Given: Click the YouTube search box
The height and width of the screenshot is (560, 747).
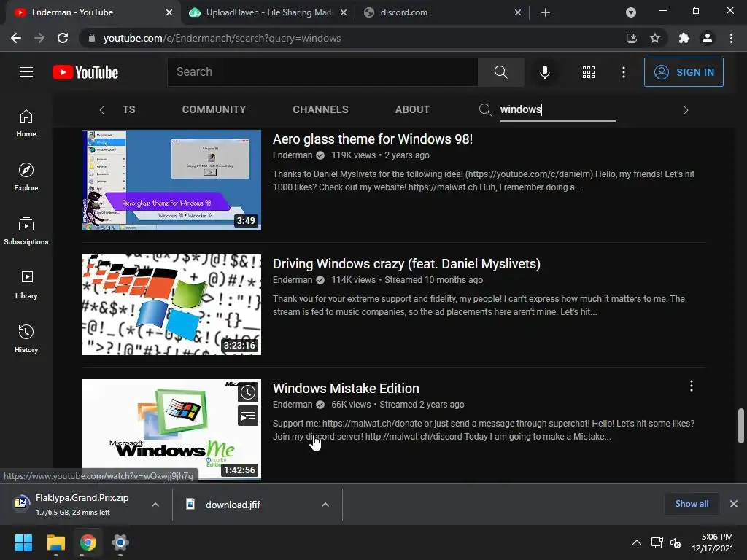Looking at the screenshot, I should click(322, 72).
